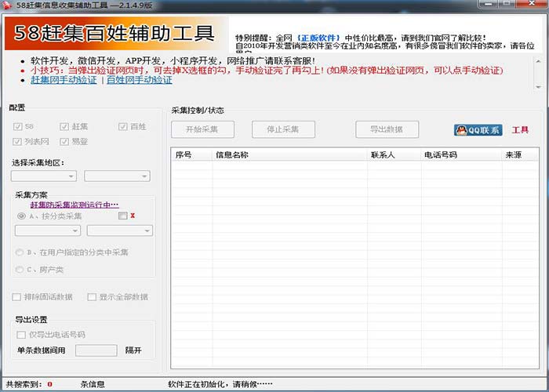Image resolution: width=549 pixels, height=392 pixels.
Task: Click the 单条数据间用 separator input field
Action: [x=96, y=350]
